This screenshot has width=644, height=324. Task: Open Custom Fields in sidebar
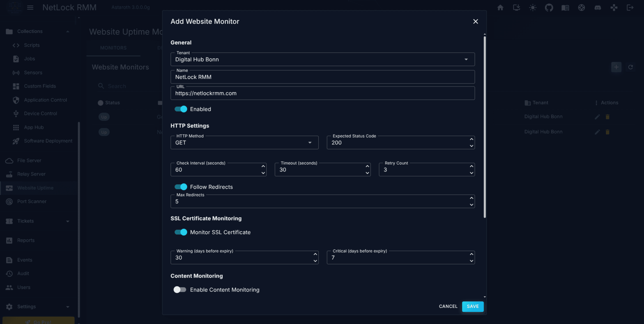pos(40,86)
